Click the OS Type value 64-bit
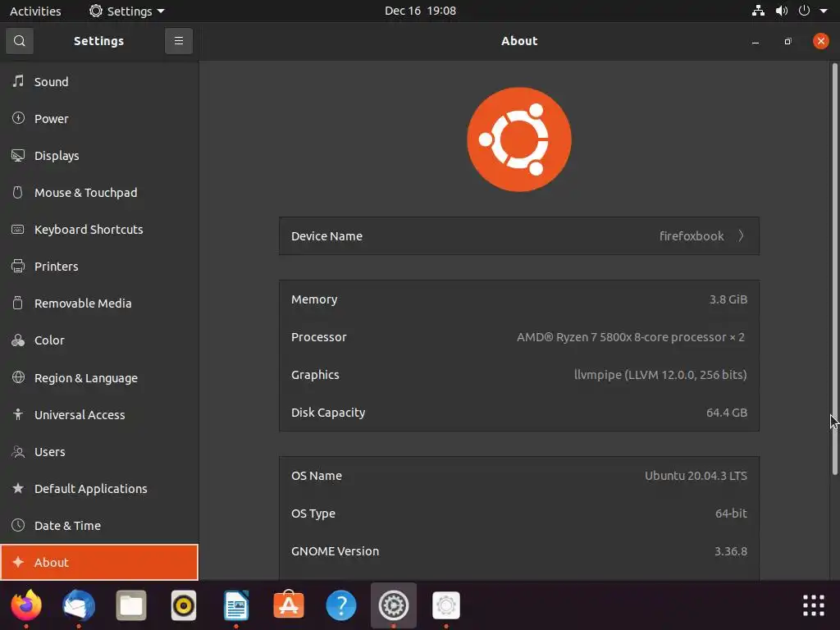This screenshot has width=840, height=630. [731, 514]
